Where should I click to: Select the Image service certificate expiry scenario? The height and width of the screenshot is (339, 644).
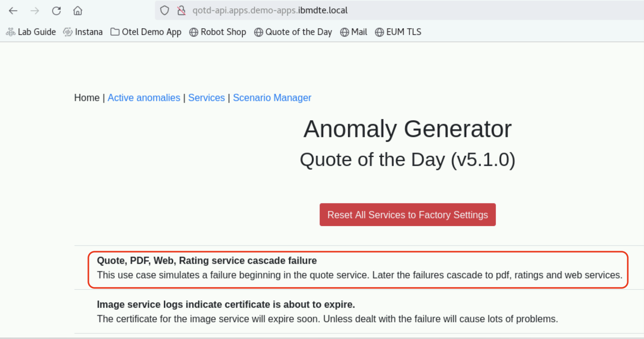[359, 311]
